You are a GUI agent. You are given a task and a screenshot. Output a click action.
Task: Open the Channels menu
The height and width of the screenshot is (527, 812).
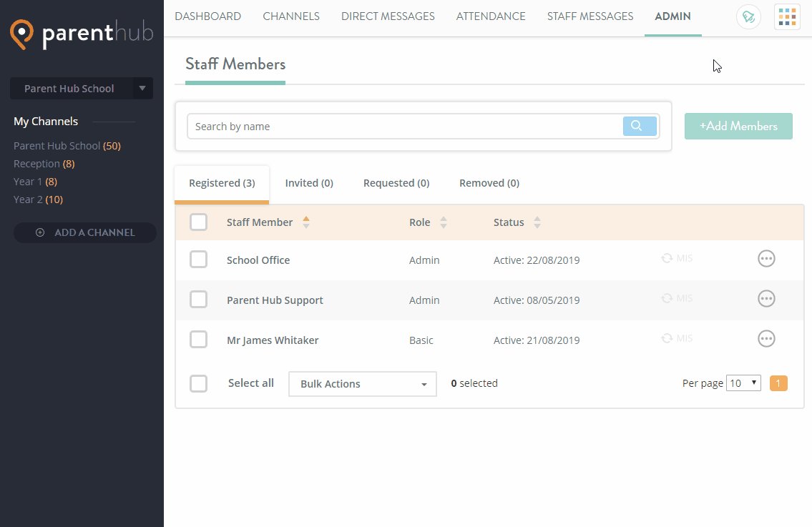[x=291, y=16]
